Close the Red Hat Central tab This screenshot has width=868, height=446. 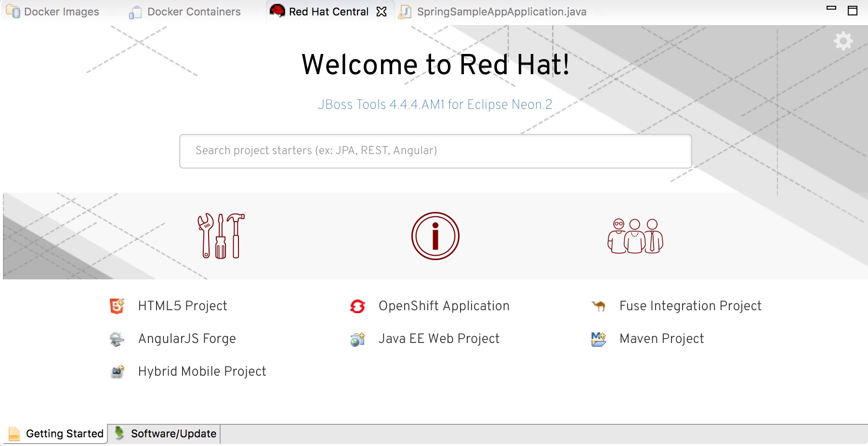coord(381,12)
